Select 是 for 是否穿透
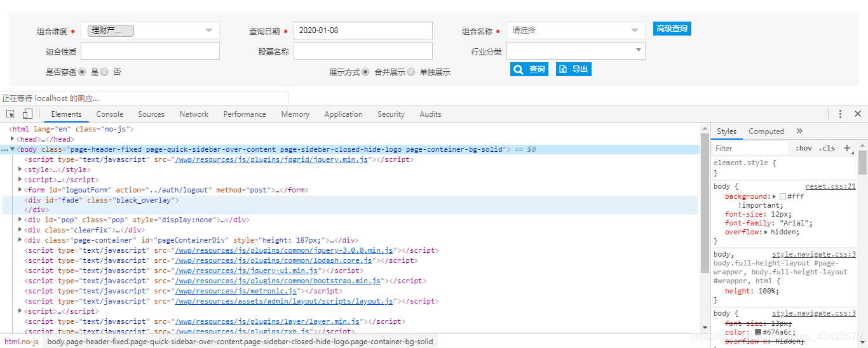 82,72
